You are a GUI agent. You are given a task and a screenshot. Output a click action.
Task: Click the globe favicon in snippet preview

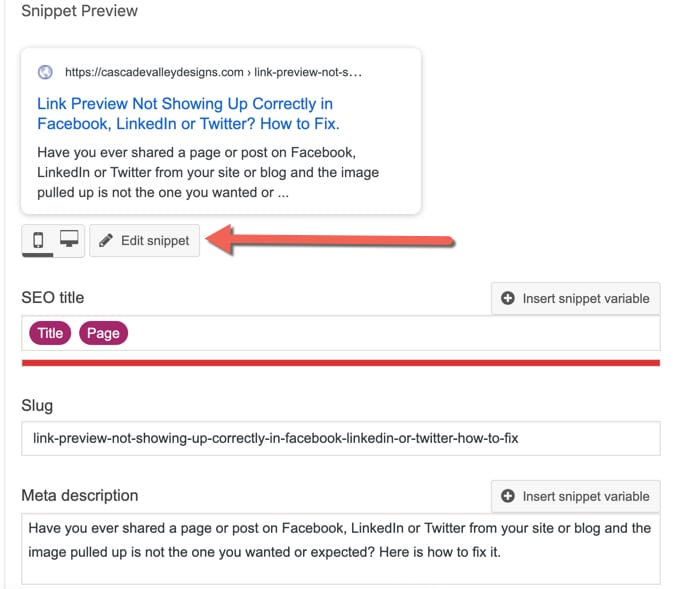(45, 72)
